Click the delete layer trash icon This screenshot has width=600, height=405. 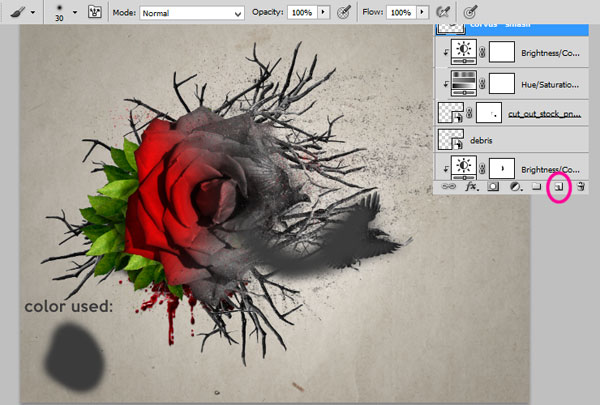click(580, 186)
